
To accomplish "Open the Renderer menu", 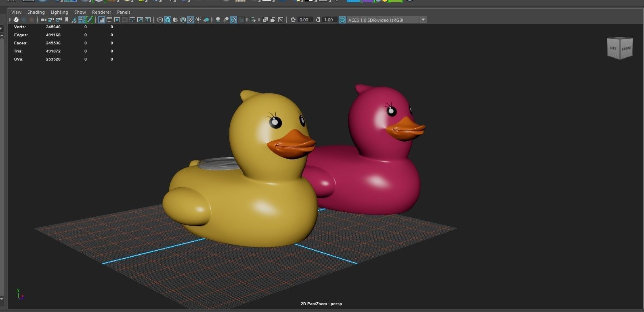I will (101, 12).
